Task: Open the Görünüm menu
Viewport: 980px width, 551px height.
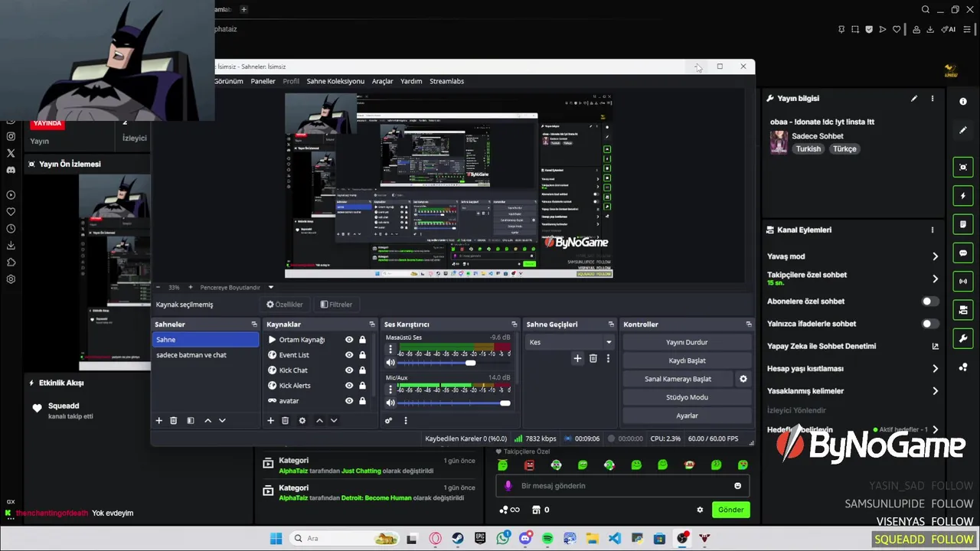Action: pyautogui.click(x=228, y=81)
